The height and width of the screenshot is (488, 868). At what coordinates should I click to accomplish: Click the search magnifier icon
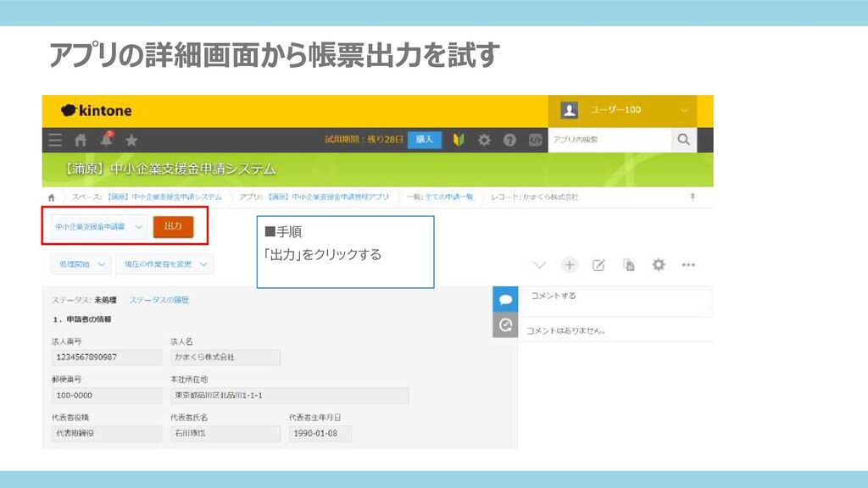[684, 140]
